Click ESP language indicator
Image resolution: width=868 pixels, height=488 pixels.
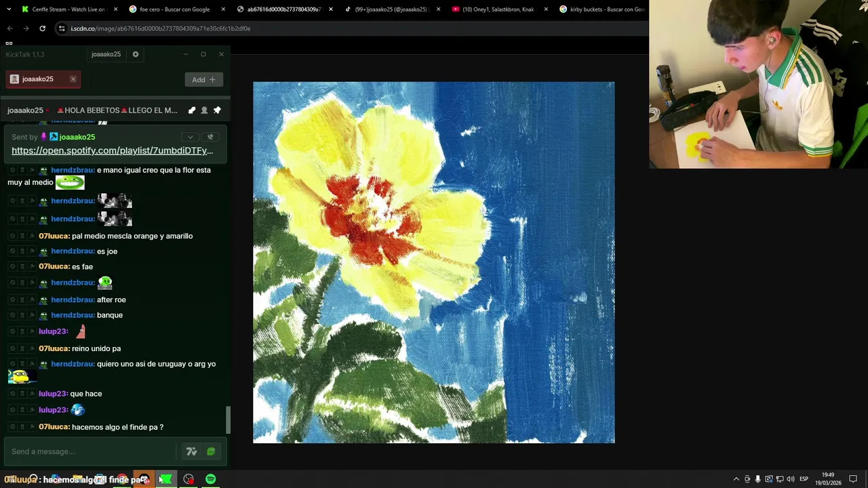(804, 479)
